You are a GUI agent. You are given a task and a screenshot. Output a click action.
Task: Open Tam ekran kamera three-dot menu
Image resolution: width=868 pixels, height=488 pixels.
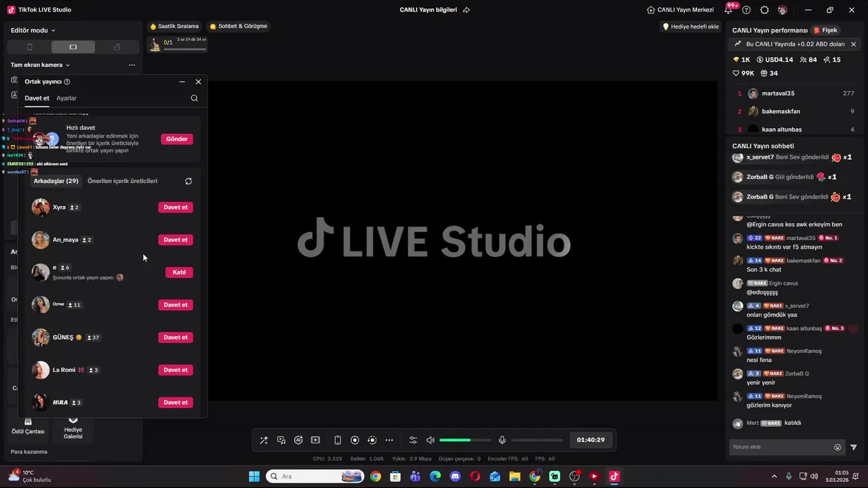pos(132,65)
